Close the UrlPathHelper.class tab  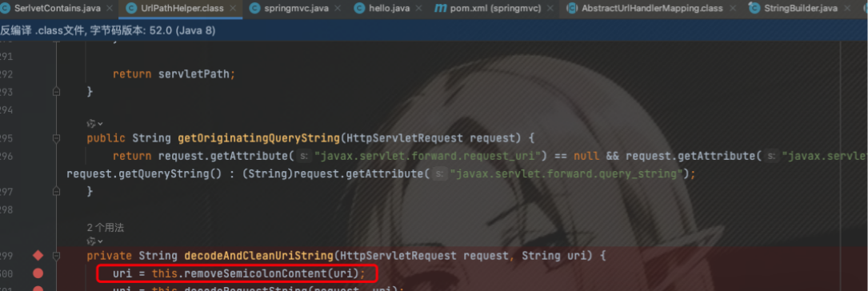pos(232,8)
